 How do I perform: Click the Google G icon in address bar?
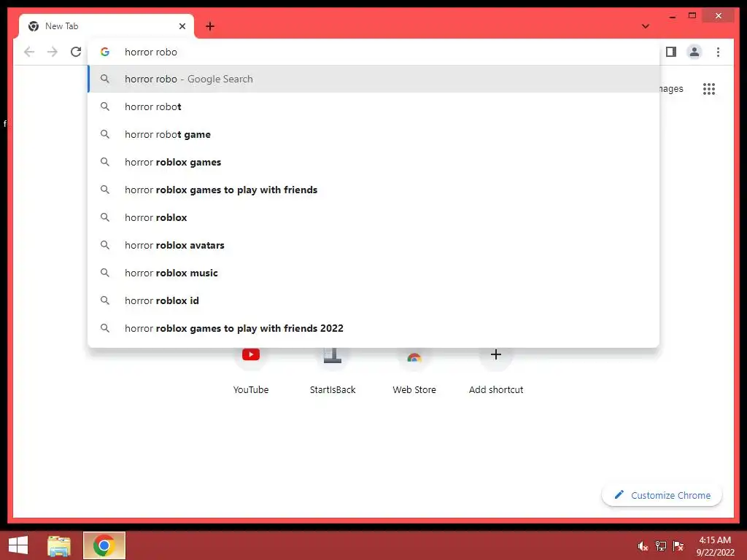tap(105, 52)
